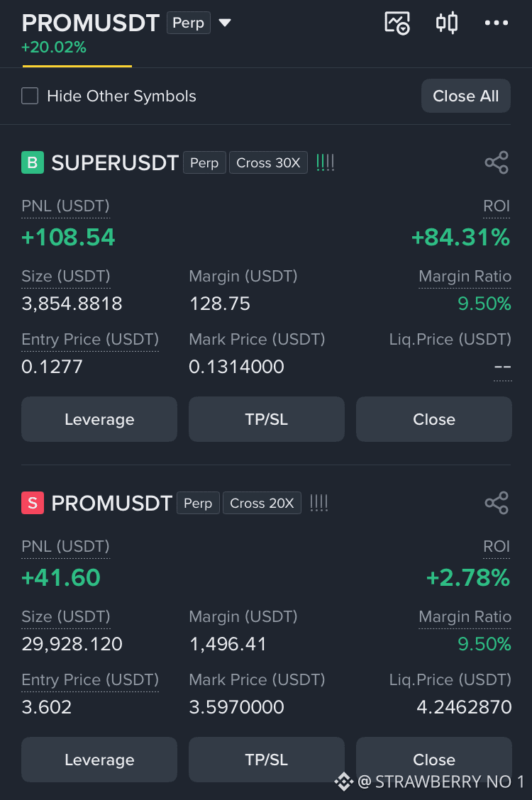Share the SUPERUSDT position
Screen dimensions: 532x800
497,162
